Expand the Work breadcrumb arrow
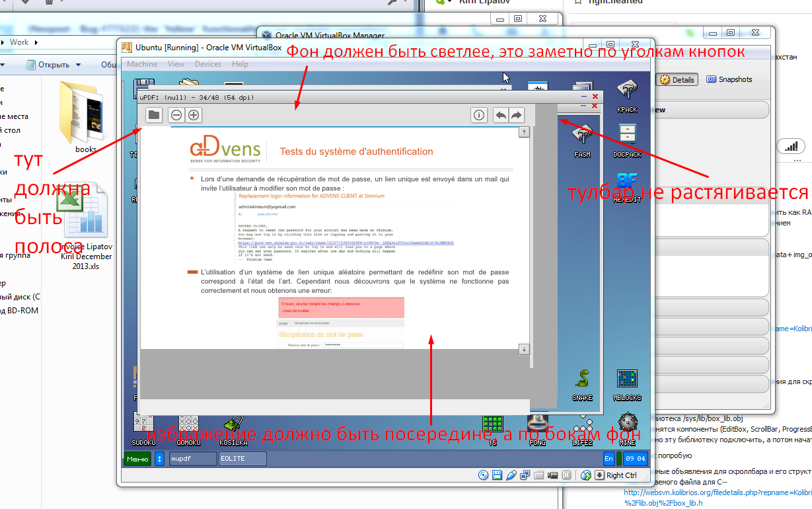 [36, 42]
